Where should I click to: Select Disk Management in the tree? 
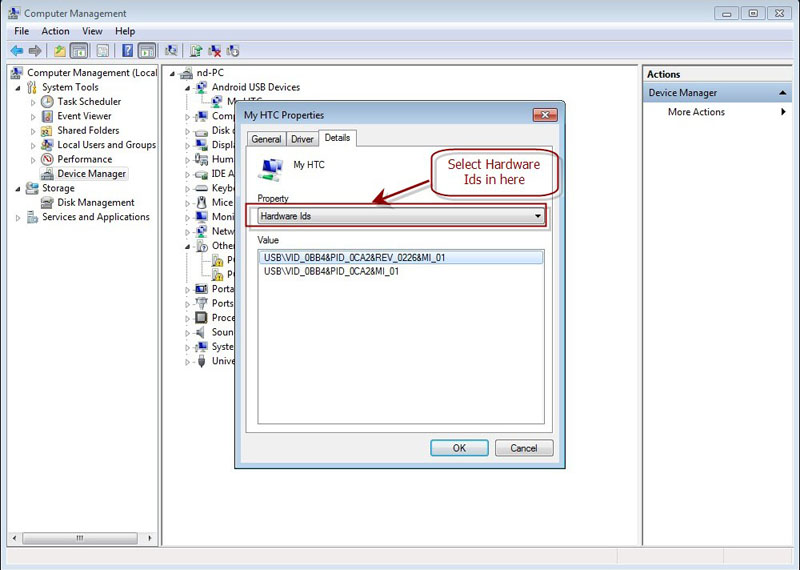(x=95, y=203)
